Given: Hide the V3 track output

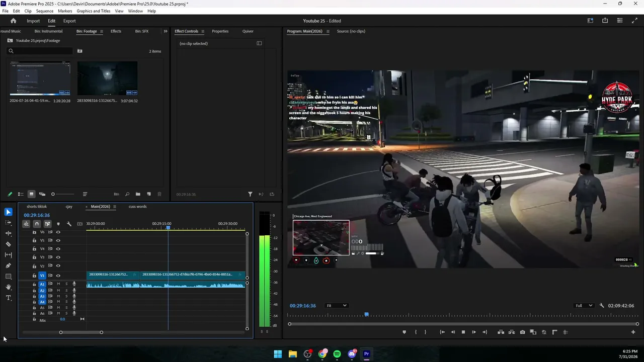Looking at the screenshot, I should coord(58,257).
